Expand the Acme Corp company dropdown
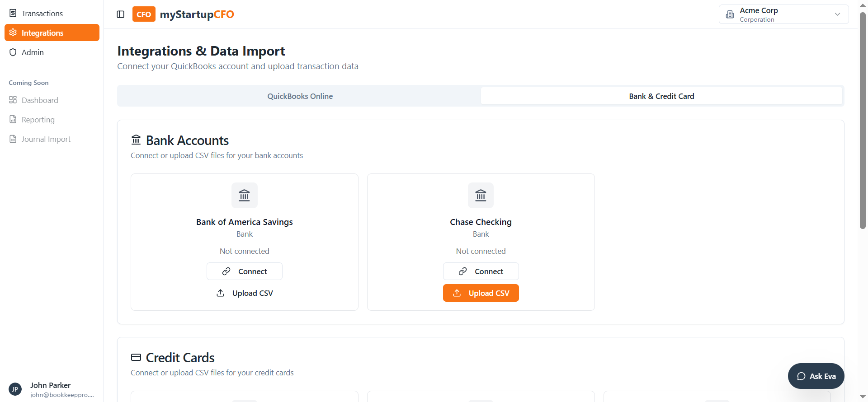The height and width of the screenshot is (402, 868). [783, 14]
